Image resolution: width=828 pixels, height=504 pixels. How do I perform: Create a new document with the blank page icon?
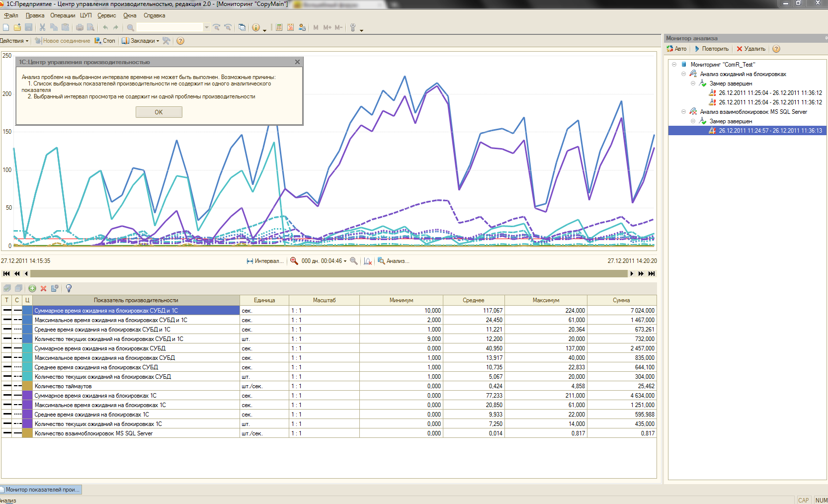pos(6,27)
